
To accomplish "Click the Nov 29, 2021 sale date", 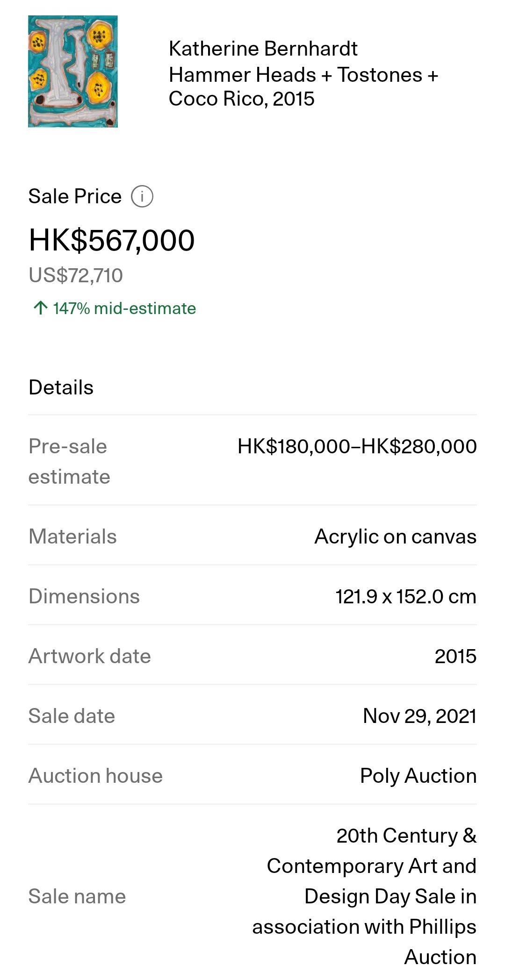I will pos(419,716).
